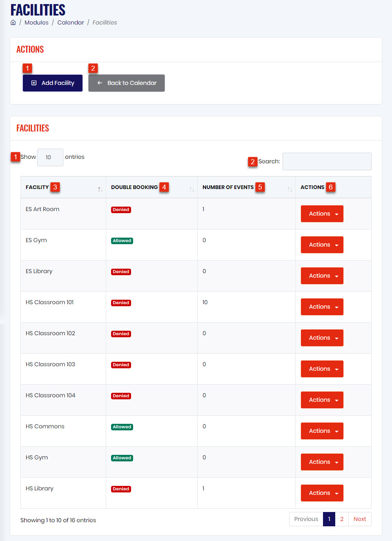Screen dimensions: 392x541
Task: Click Next in the pagination
Action: pos(360,519)
